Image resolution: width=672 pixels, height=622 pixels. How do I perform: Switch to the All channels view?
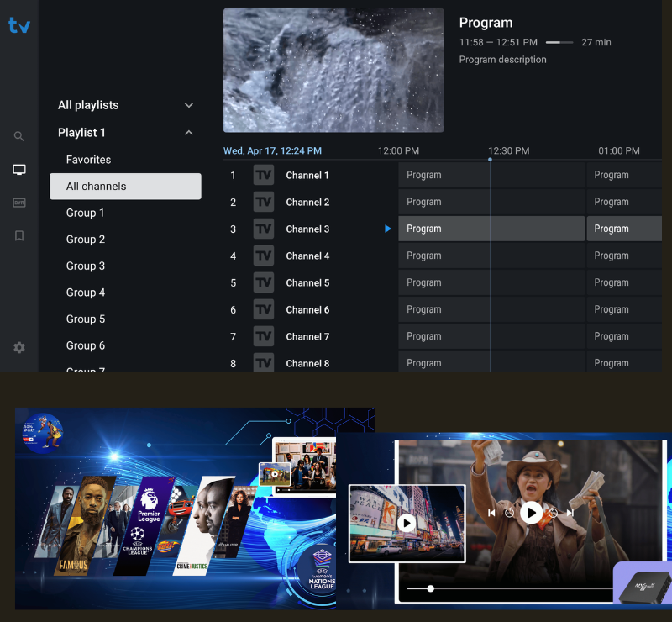point(94,186)
